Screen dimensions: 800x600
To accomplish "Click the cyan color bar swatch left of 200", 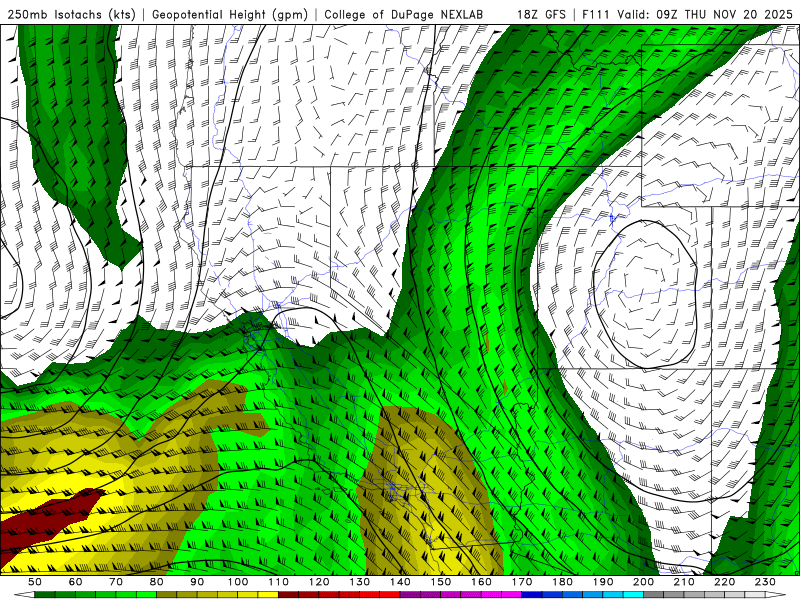I will click(633, 595).
